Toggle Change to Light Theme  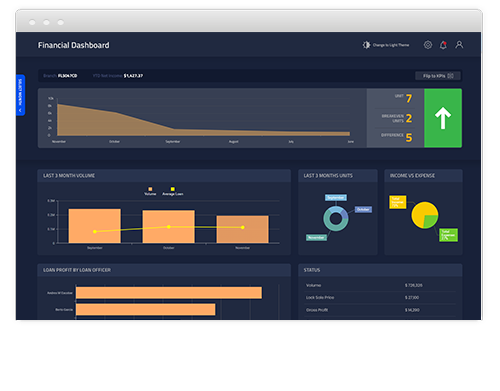(x=391, y=45)
